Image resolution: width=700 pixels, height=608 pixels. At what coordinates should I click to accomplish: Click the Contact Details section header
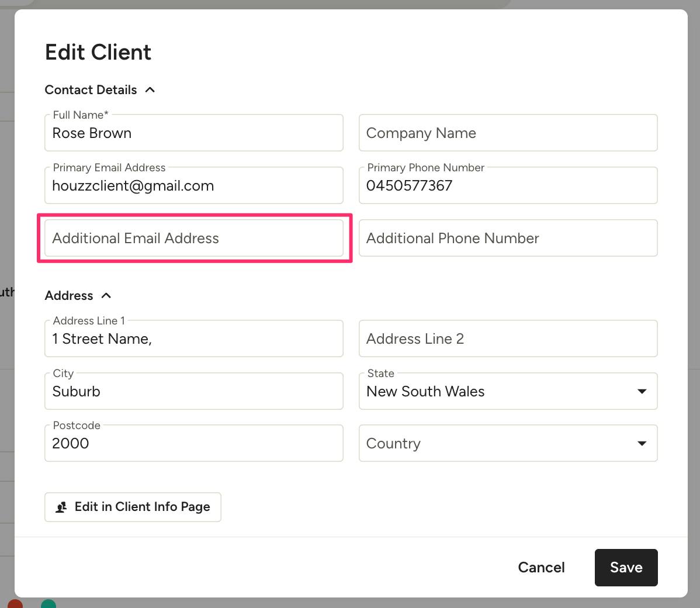tap(91, 89)
